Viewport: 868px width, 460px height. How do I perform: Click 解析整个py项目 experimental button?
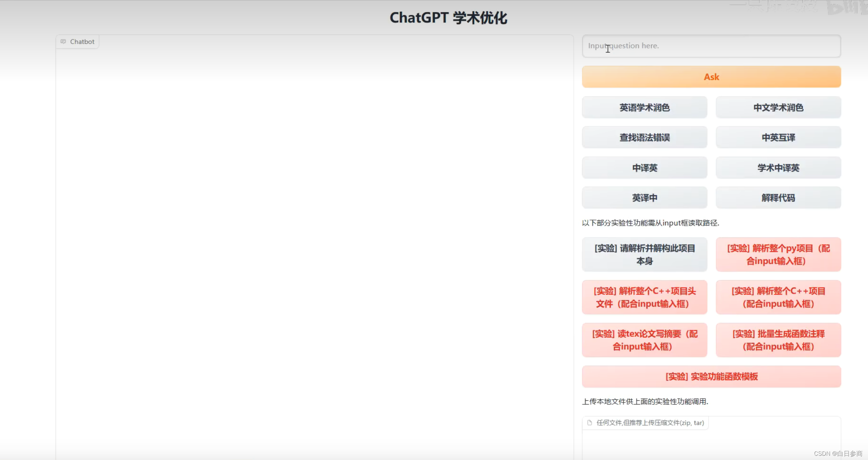click(778, 255)
